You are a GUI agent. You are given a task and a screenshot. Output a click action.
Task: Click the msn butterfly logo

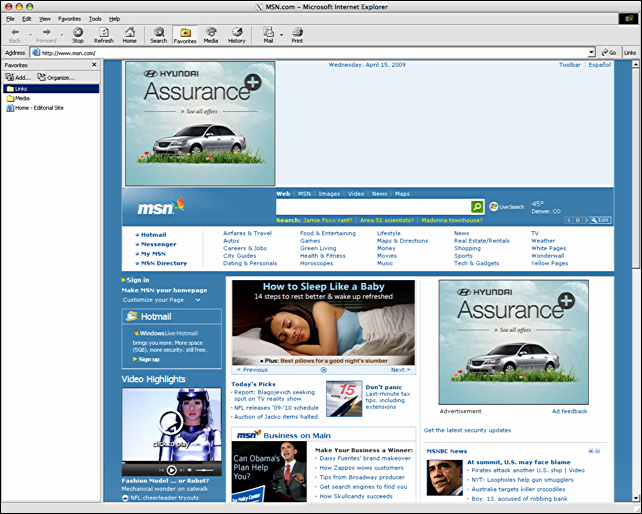(160, 206)
